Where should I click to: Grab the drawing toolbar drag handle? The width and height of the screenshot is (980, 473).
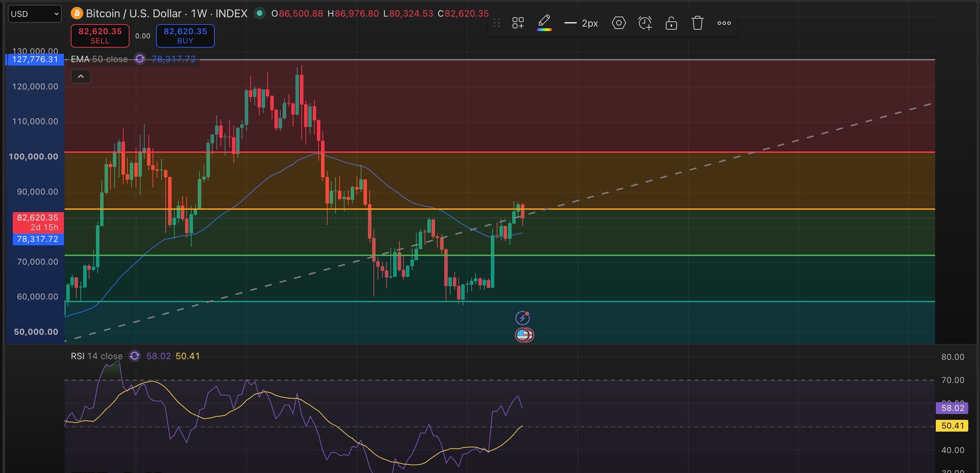pos(496,23)
